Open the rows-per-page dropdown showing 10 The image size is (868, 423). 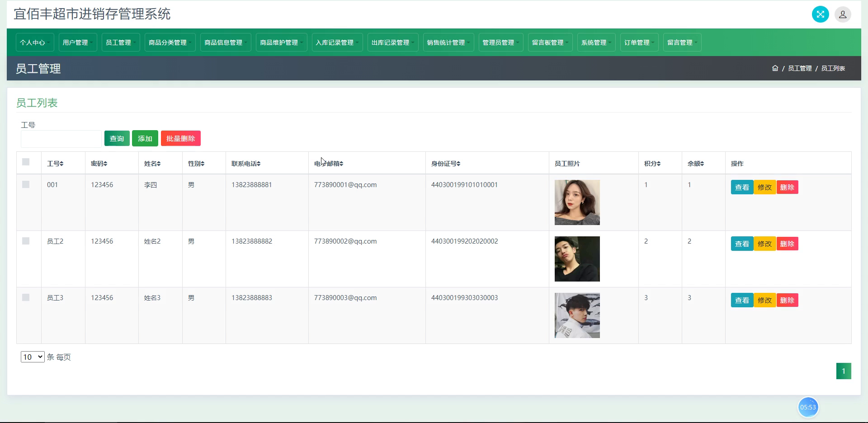pos(33,357)
